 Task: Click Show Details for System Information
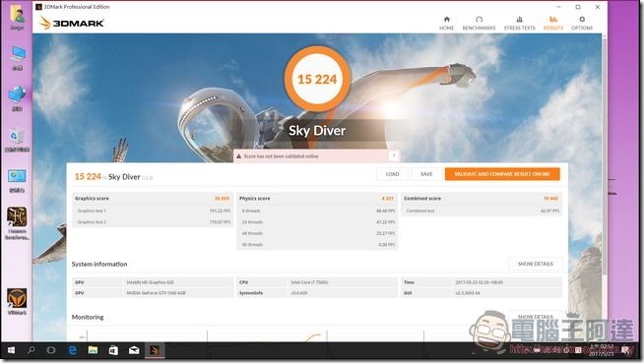535,264
